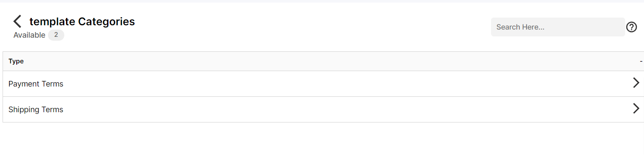The image size is (644, 155).
Task: Select the Shipping Terms label text
Action: [x=36, y=110]
